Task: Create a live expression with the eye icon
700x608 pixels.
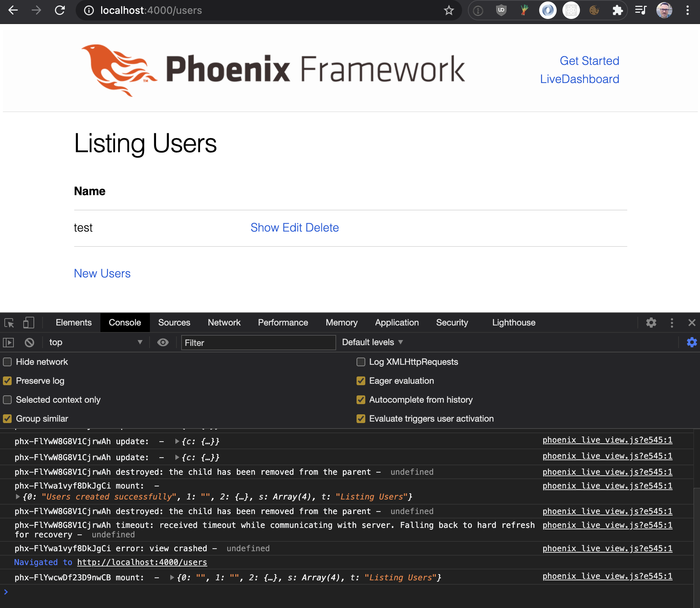Action: [163, 342]
